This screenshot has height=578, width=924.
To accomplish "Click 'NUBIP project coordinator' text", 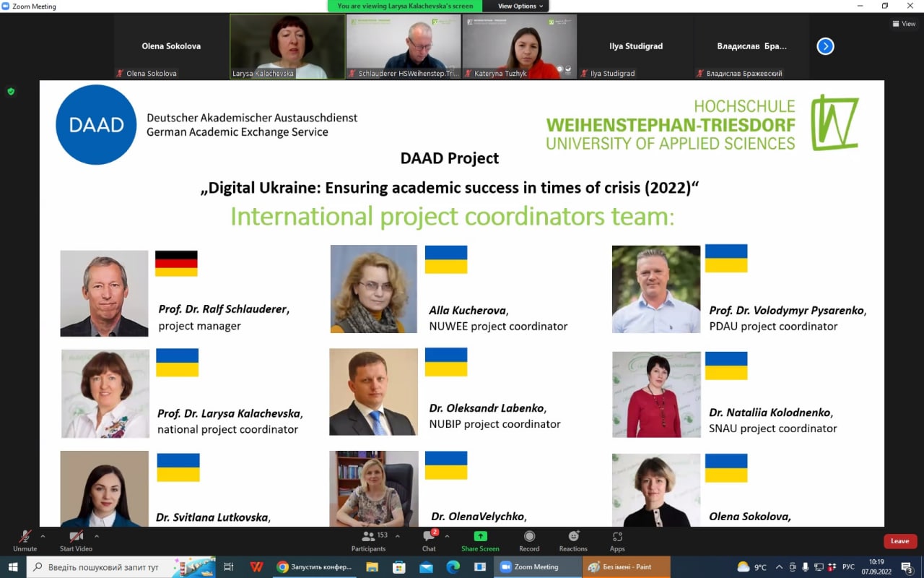I will click(494, 424).
